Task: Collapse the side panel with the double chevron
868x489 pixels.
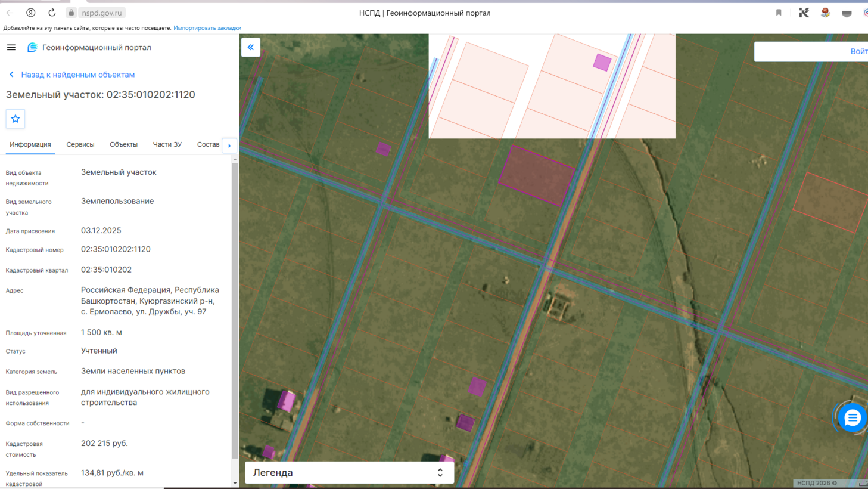Action: tap(251, 47)
